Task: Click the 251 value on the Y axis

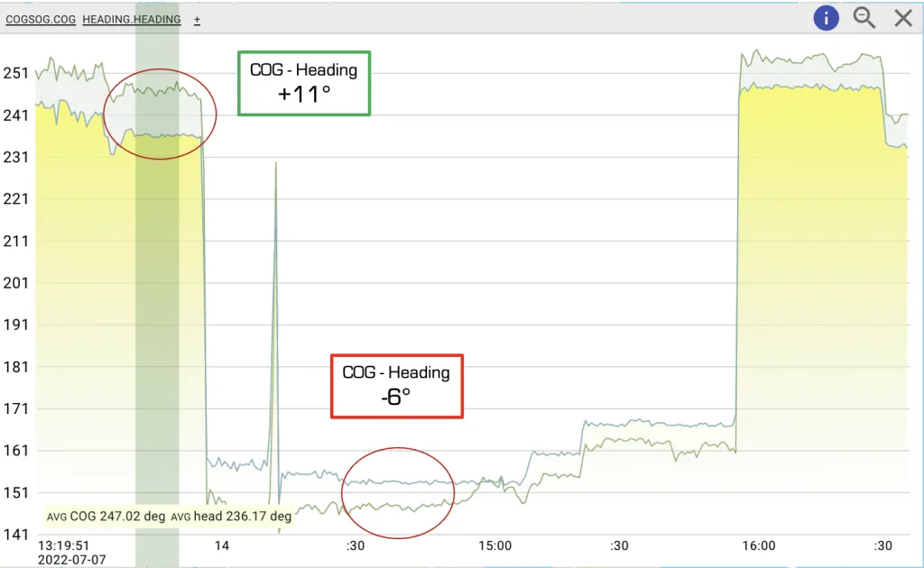Action: (x=17, y=73)
